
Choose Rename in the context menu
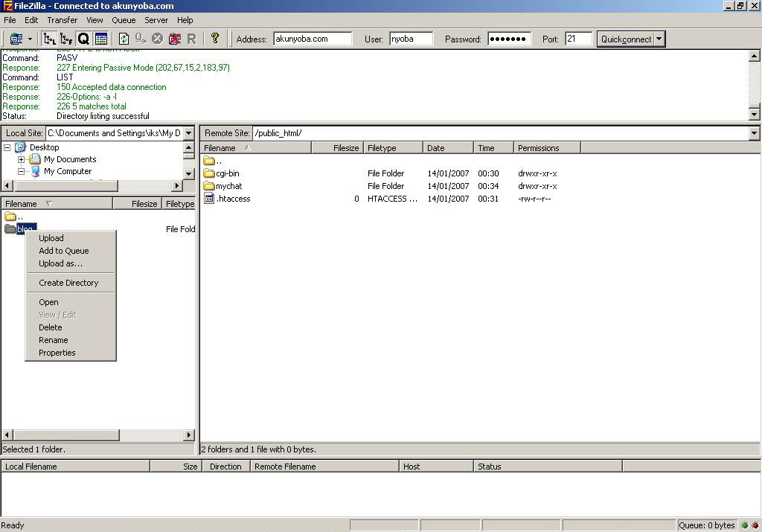pyautogui.click(x=71, y=340)
